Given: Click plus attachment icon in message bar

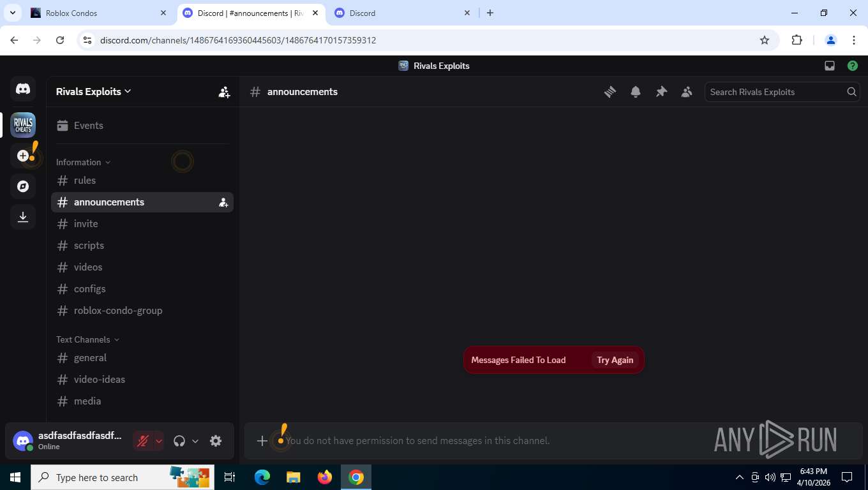Looking at the screenshot, I should (262, 441).
